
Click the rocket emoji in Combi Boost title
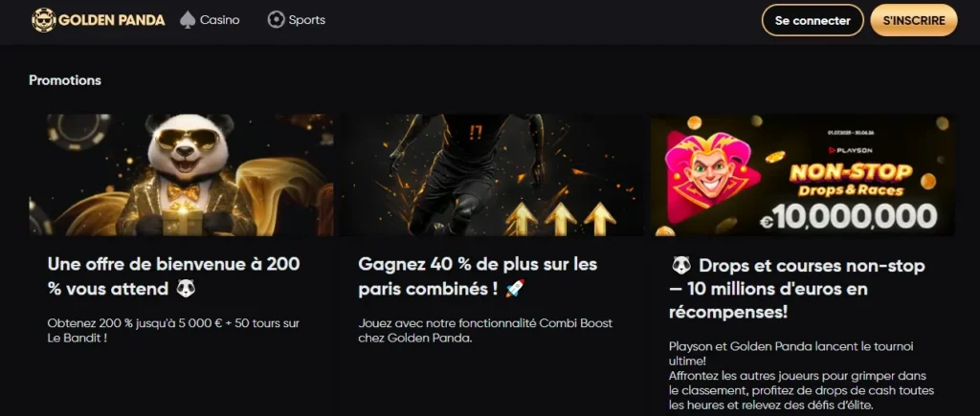coord(516,289)
